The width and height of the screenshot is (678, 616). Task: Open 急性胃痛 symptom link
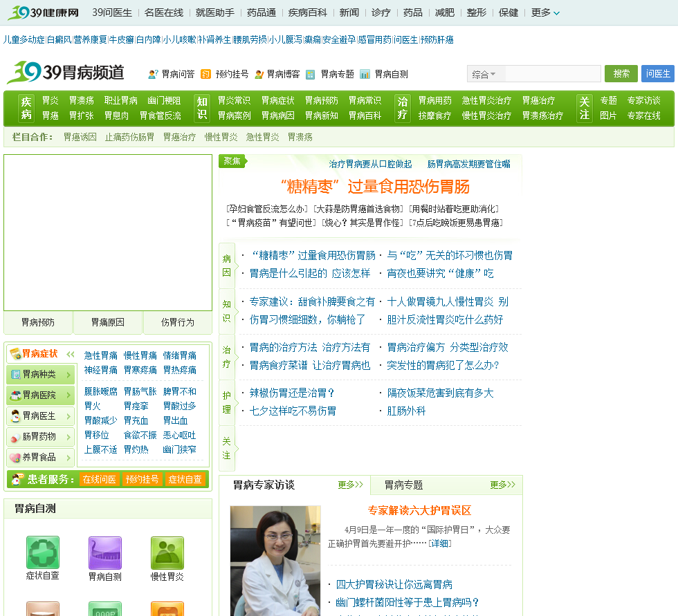point(101,355)
